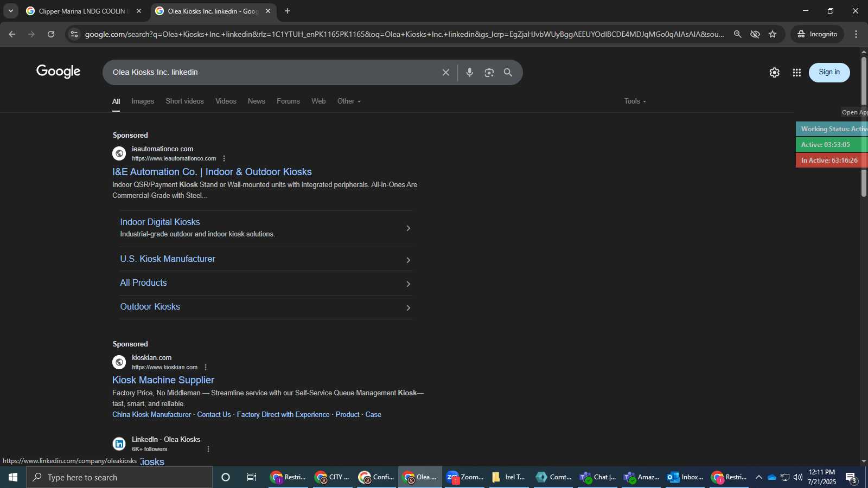Bookmark this page with the star
Viewport: 868px width, 488px height.
point(773,34)
